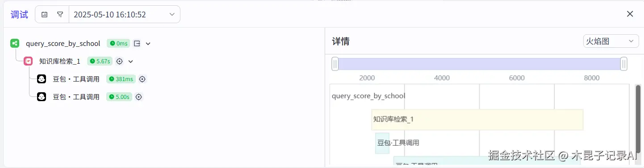Click the calendar icon in debug toolbar
Screen dimensions: 644x168
tap(44, 14)
